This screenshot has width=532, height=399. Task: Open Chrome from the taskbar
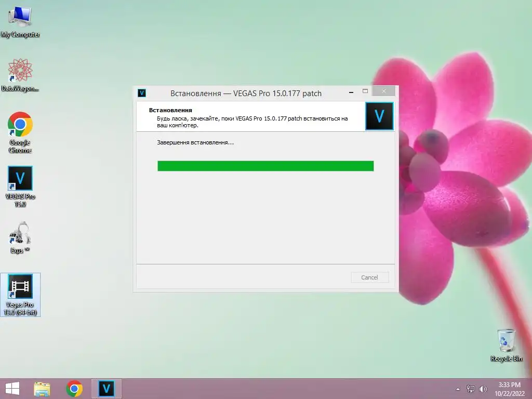(74, 389)
